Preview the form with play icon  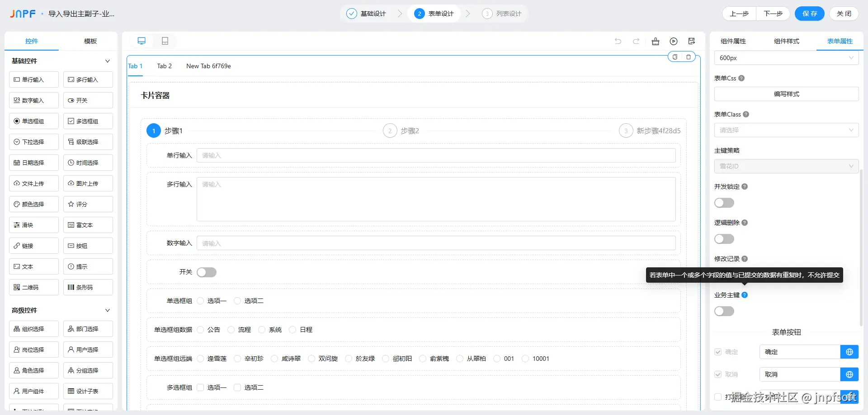tap(674, 42)
